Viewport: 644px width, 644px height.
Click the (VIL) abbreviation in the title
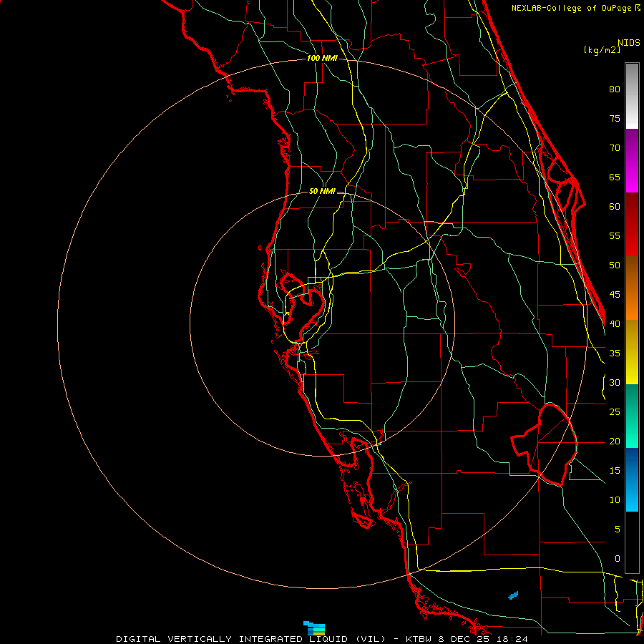[x=371, y=639]
